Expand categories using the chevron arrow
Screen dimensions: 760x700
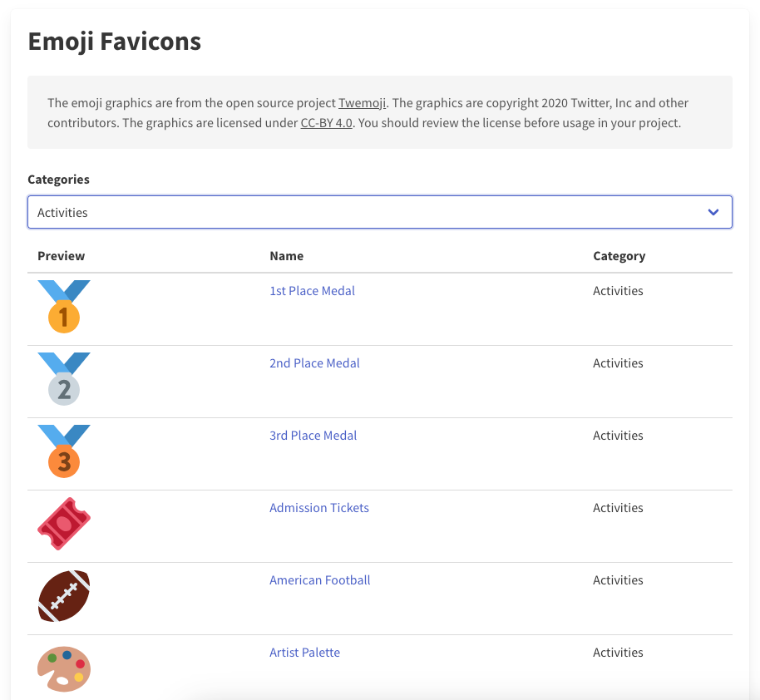tap(713, 212)
